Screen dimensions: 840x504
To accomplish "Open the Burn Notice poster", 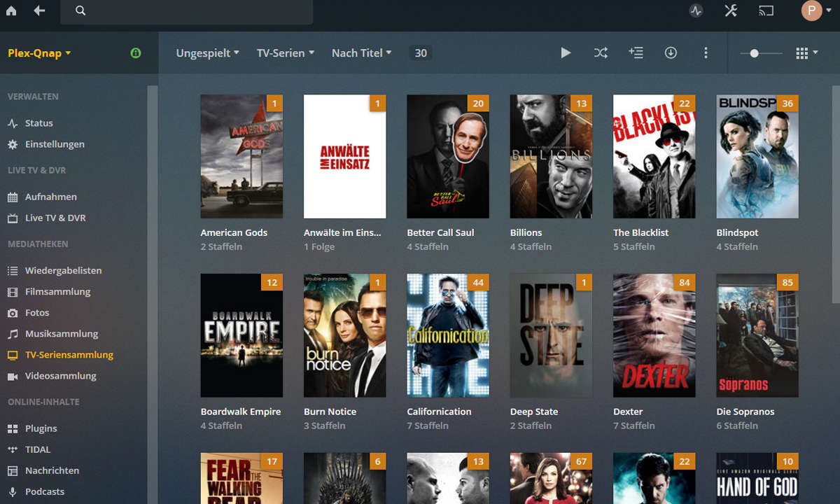I will click(344, 336).
